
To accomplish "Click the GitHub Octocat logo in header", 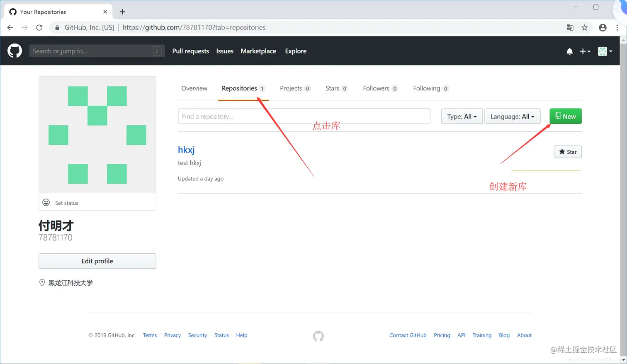I will click(x=15, y=51).
